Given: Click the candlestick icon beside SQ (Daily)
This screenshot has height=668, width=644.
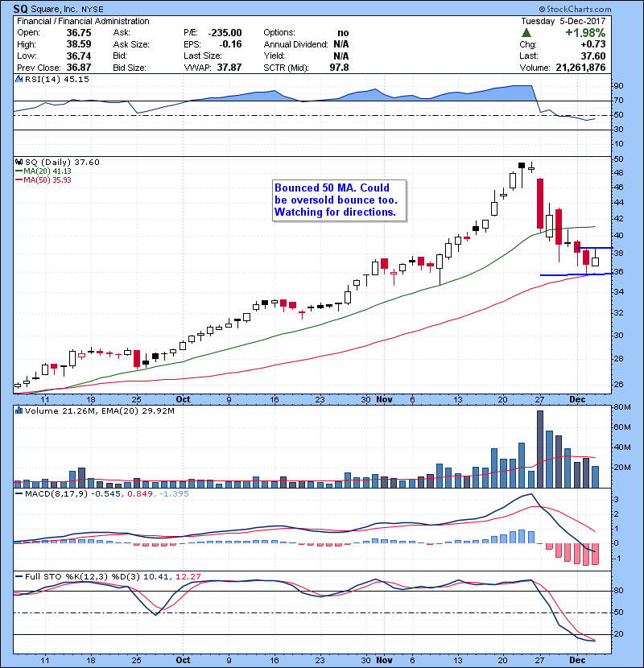Looking at the screenshot, I should pyautogui.click(x=19, y=162).
